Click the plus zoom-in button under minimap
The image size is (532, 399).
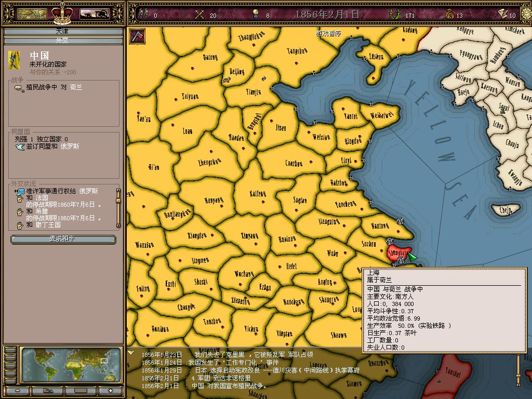pos(110,391)
